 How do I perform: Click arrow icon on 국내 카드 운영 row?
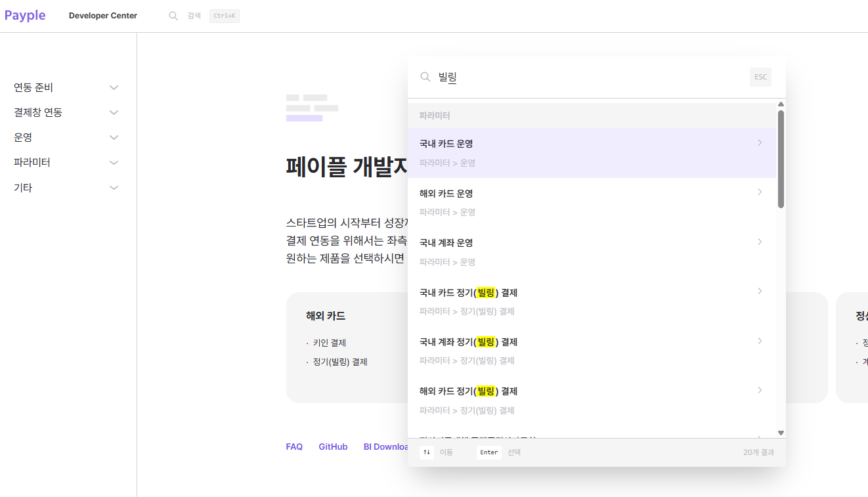[x=760, y=142]
